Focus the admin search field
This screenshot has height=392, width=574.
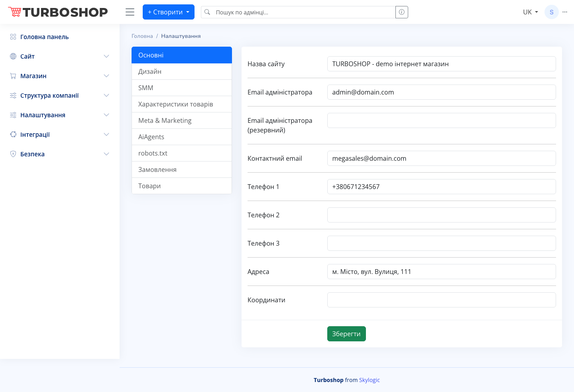[x=305, y=12]
